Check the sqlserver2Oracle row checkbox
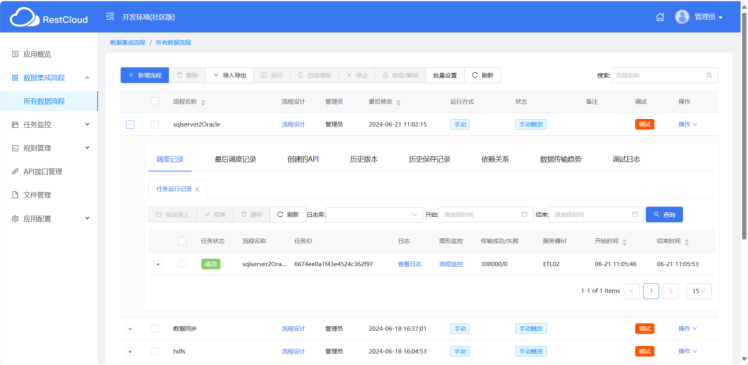This screenshot has width=748, height=365. (155, 125)
